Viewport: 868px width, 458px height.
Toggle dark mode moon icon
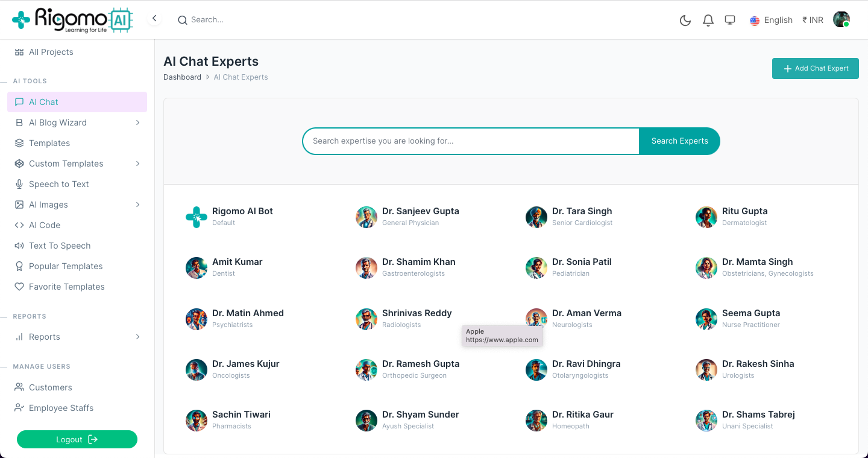click(685, 21)
